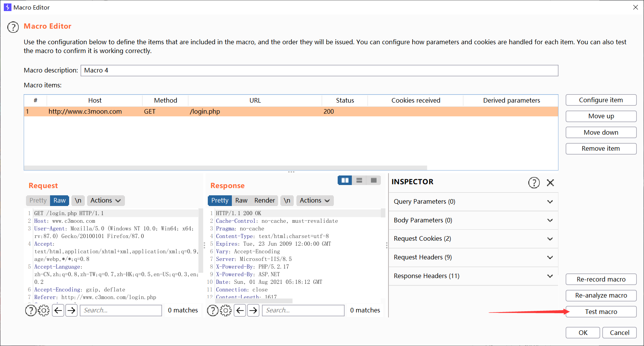Screen dimensions: 644x346
Task: Go to next Request search match
Action: coord(71,311)
